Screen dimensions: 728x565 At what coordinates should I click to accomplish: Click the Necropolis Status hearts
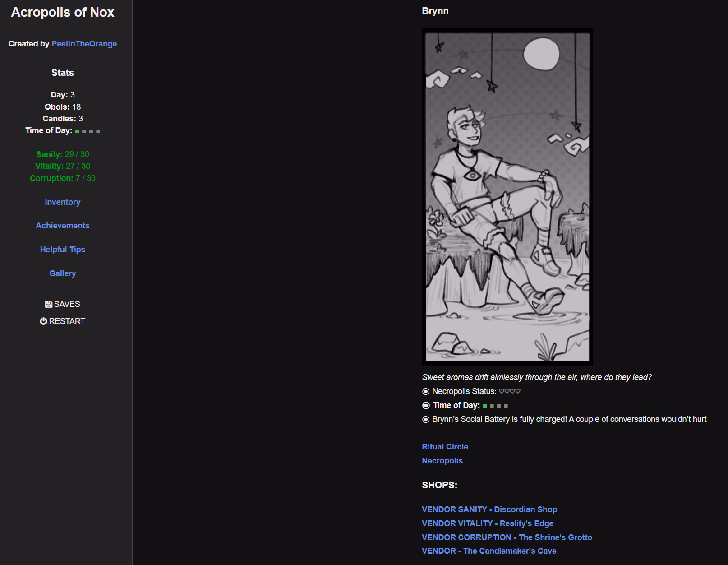click(x=509, y=391)
